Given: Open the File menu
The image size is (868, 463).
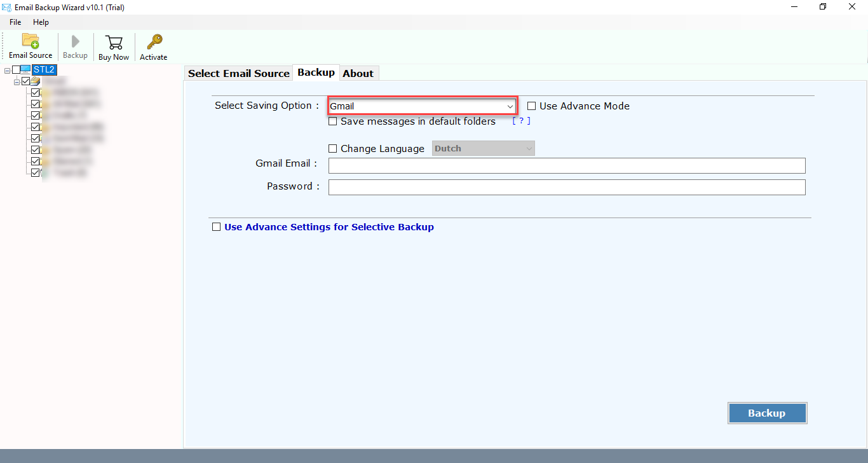Looking at the screenshot, I should tap(15, 22).
